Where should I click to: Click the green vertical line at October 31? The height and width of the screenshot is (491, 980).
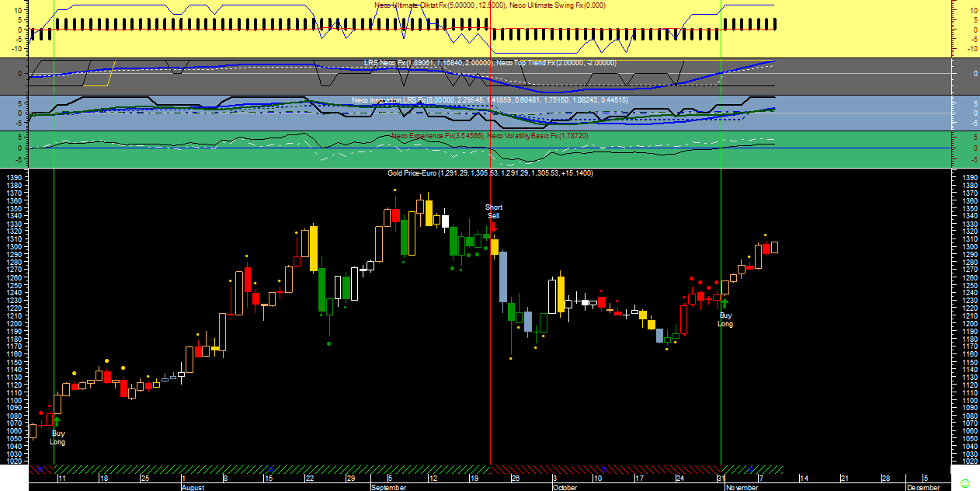tap(721, 233)
